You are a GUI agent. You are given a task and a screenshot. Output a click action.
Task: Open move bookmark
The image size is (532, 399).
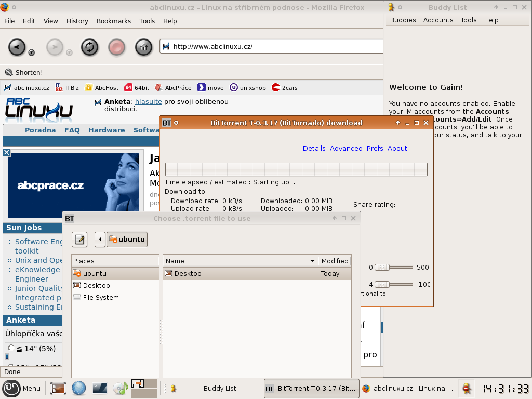click(x=211, y=87)
